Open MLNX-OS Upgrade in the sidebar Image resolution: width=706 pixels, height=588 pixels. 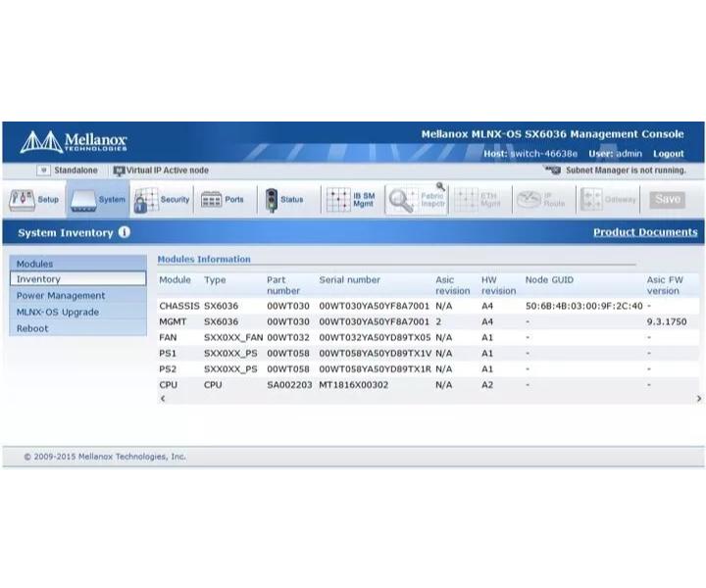pyautogui.click(x=77, y=312)
